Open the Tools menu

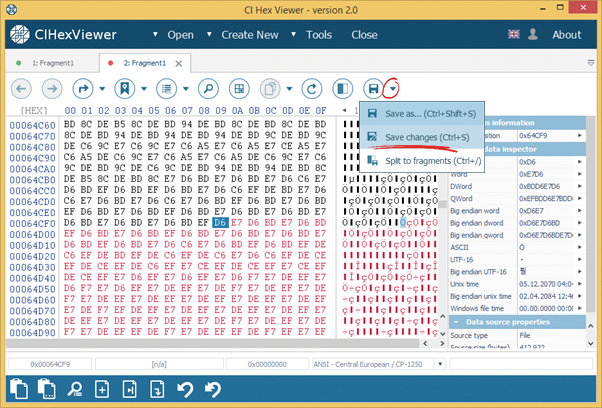pyautogui.click(x=319, y=35)
